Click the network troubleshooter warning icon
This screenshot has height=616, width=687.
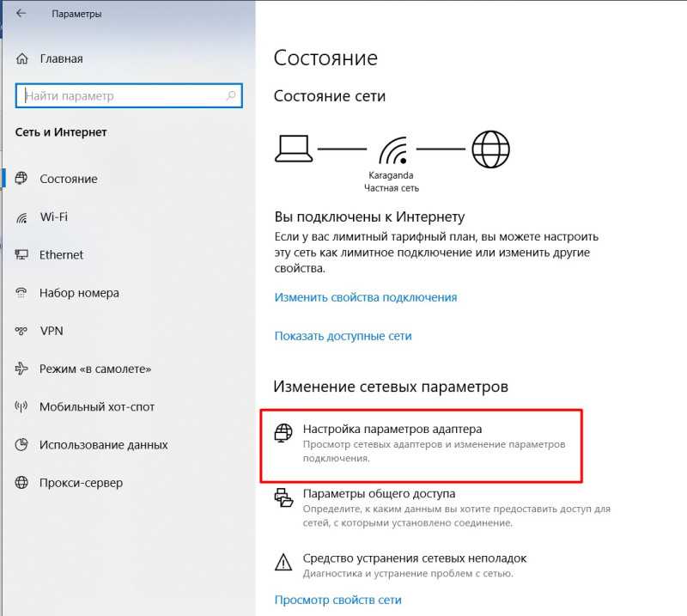pyautogui.click(x=283, y=562)
